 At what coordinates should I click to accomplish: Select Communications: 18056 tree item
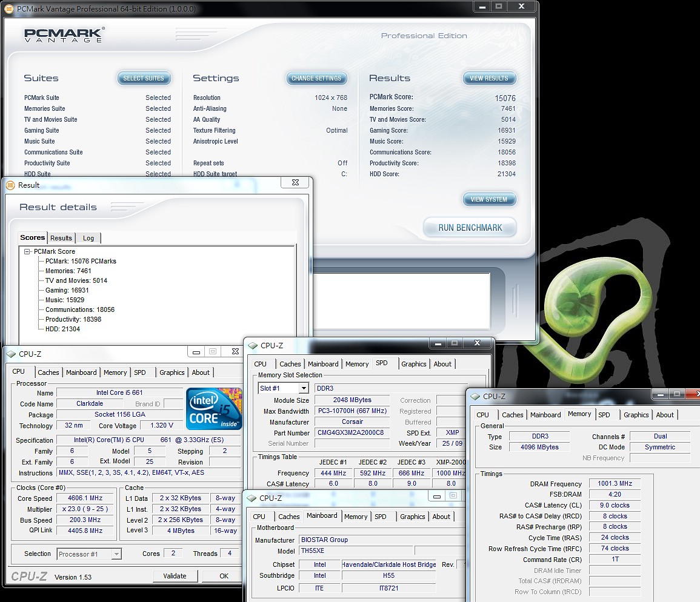point(80,309)
